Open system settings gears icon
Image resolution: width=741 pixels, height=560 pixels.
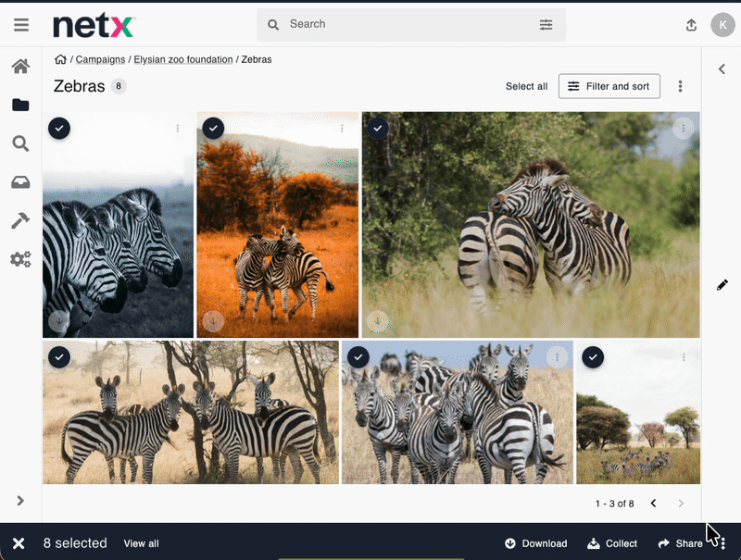click(20, 259)
